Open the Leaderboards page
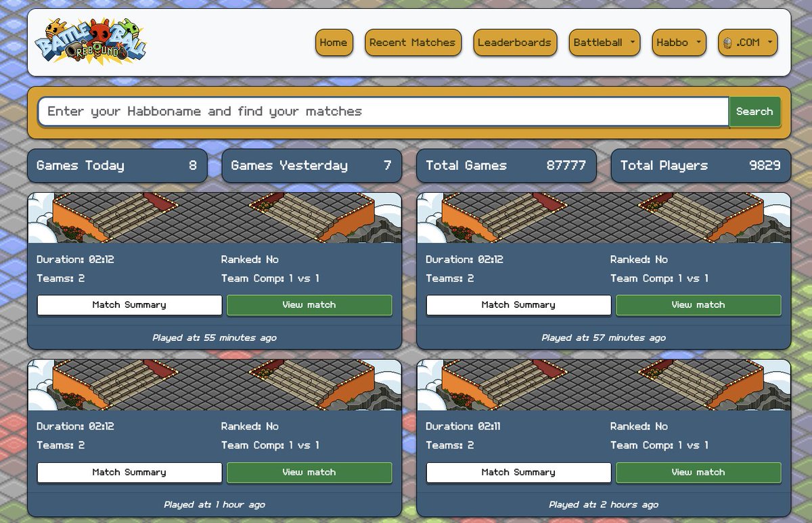 tap(514, 43)
